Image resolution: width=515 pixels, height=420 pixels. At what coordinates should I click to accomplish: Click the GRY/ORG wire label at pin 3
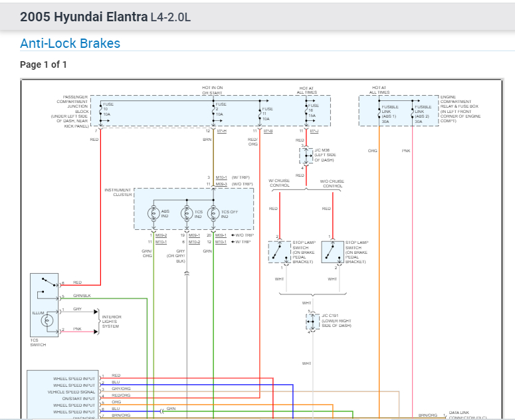(121, 389)
